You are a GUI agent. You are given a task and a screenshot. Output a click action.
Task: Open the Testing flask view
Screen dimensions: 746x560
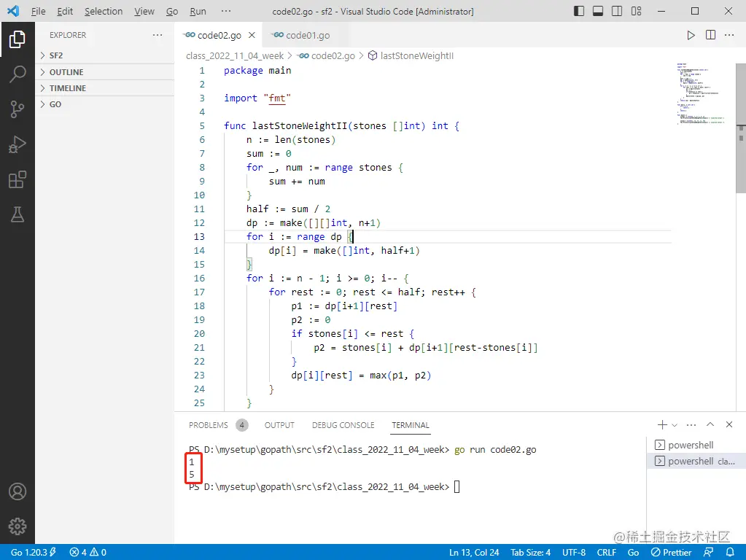17,214
